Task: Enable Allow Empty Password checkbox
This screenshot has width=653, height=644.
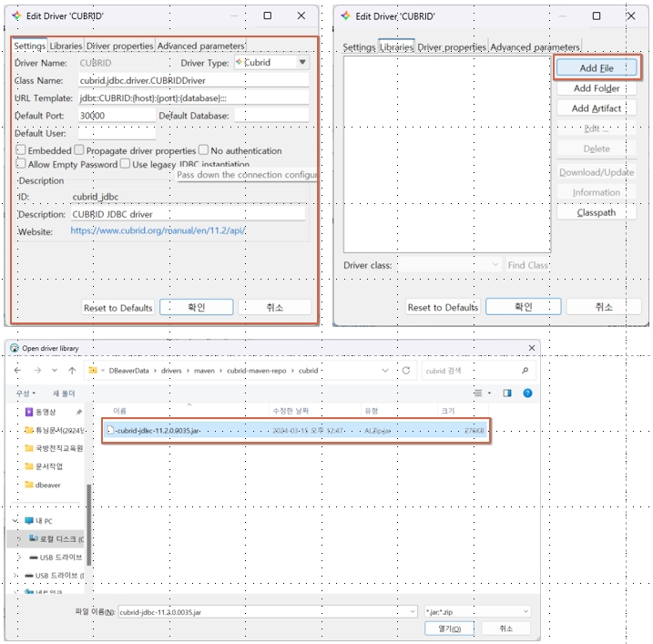Action: pyautogui.click(x=20, y=163)
